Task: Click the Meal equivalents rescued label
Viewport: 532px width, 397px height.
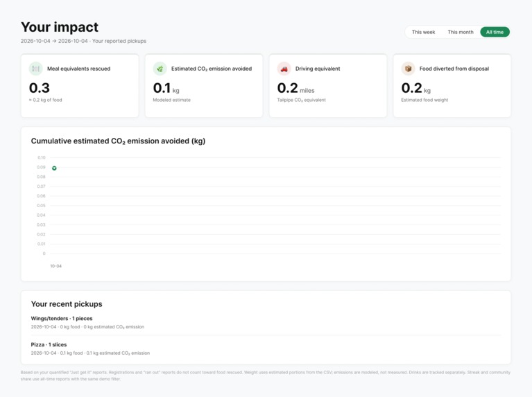Action: pos(78,69)
